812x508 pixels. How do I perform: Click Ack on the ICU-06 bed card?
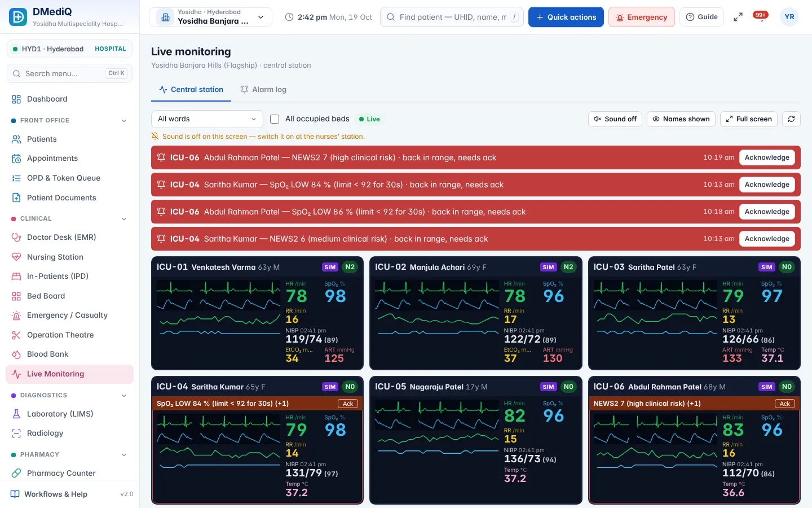pos(785,404)
